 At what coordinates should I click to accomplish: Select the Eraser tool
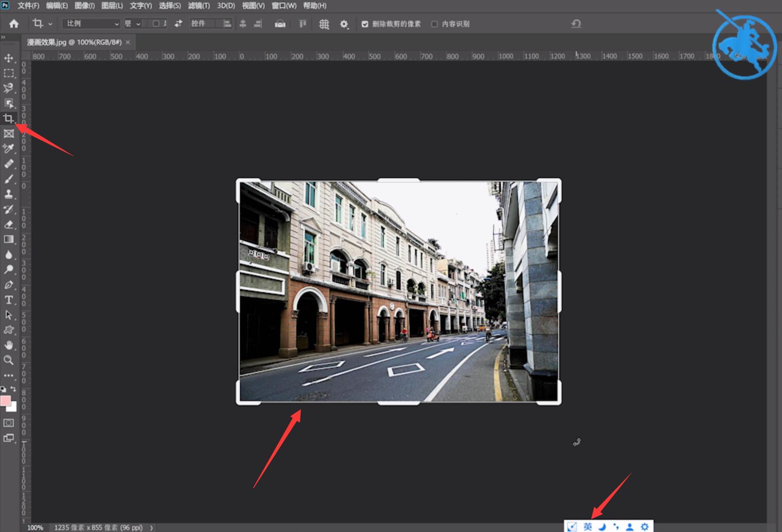[x=9, y=224]
